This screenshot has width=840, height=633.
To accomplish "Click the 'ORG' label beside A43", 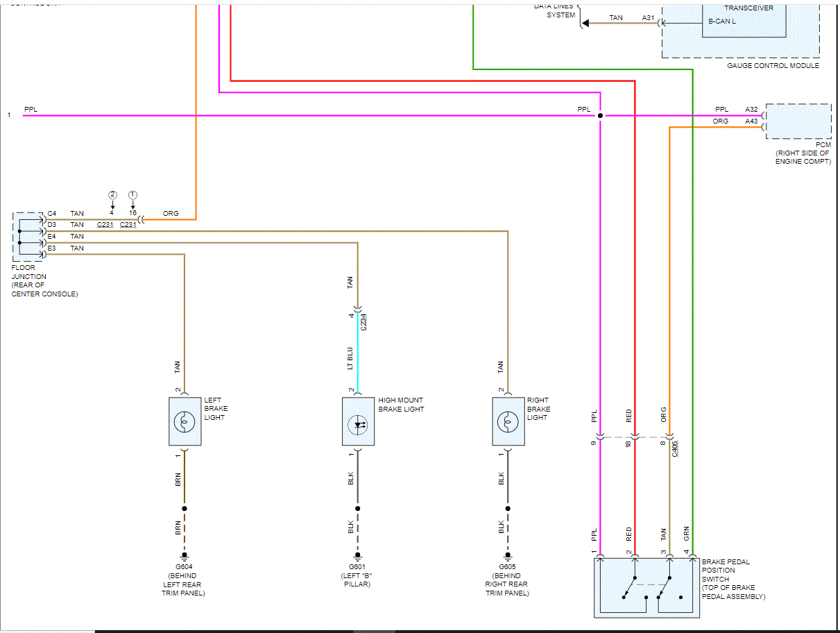I will (721, 121).
